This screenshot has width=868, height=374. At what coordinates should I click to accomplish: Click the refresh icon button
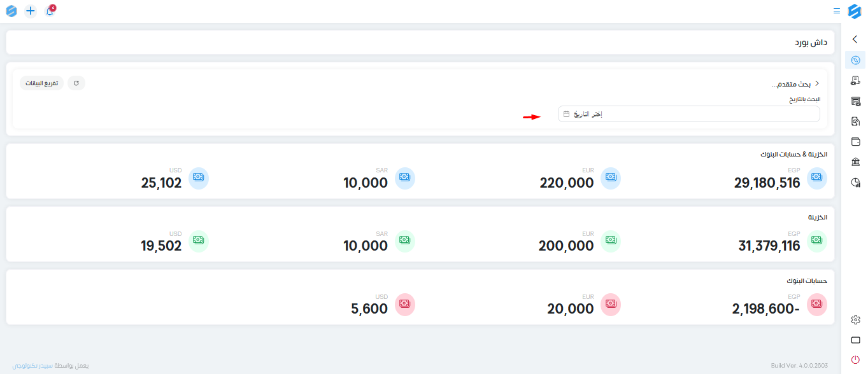coord(76,83)
